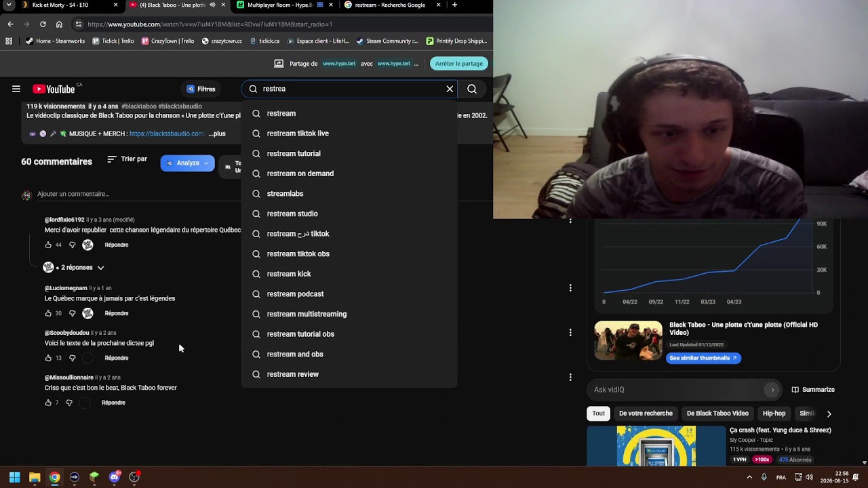Viewport: 868px width, 488px height.
Task: Select the Tout chip
Action: pyautogui.click(x=598, y=413)
